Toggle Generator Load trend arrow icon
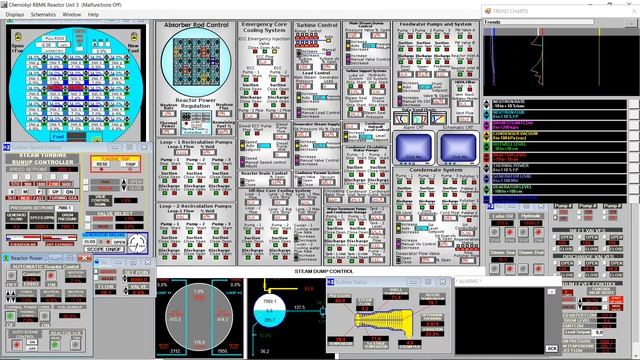This screenshot has width=640, height=360. pyautogui.click(x=487, y=178)
